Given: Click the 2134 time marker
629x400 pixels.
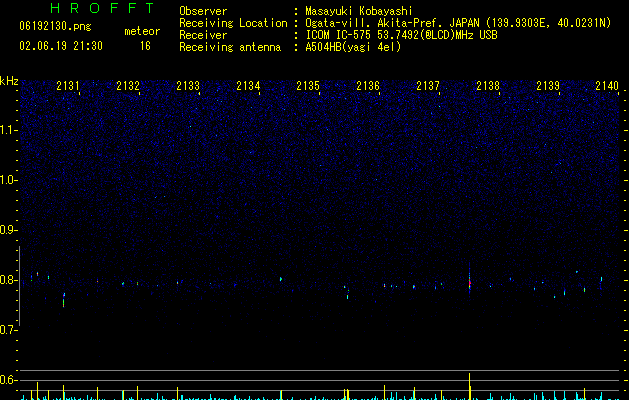Looking at the screenshot, I should (248, 86).
